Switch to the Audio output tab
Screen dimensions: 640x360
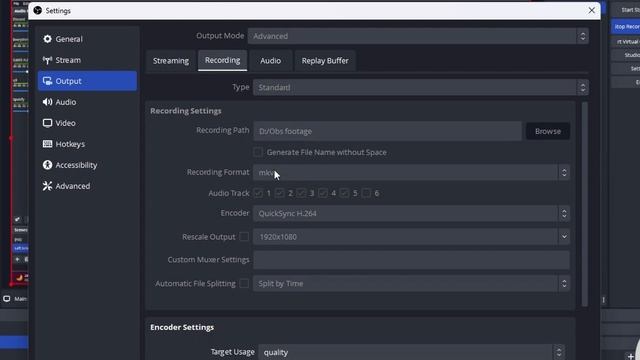coord(270,61)
